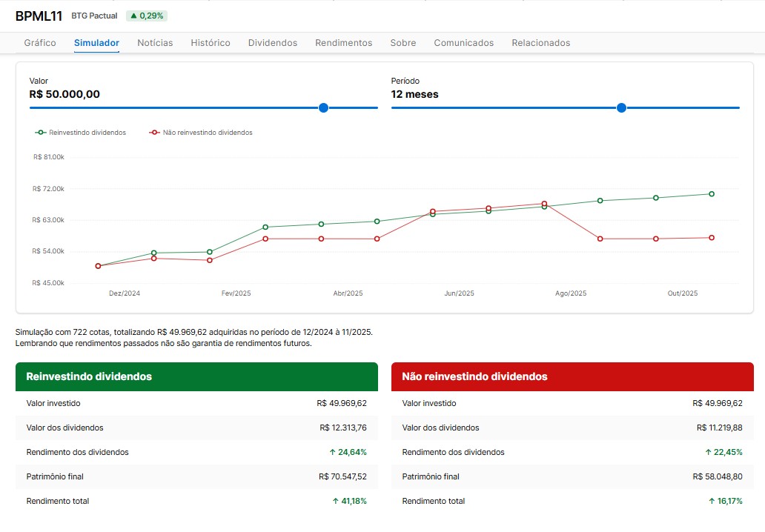Viewport: 765px width, 532px height.
Task: Toggle the green Reinvestindo dividendos legend series
Action: point(81,133)
